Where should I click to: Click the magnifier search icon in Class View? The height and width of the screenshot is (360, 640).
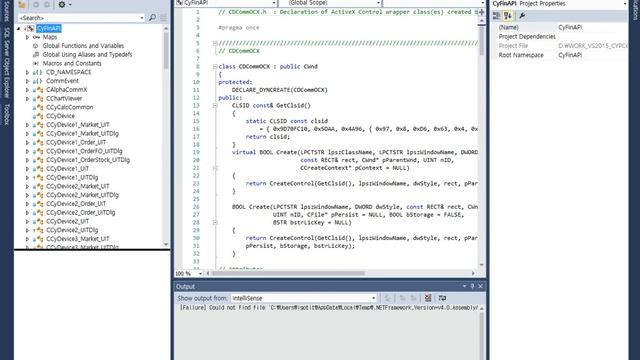coord(152,18)
